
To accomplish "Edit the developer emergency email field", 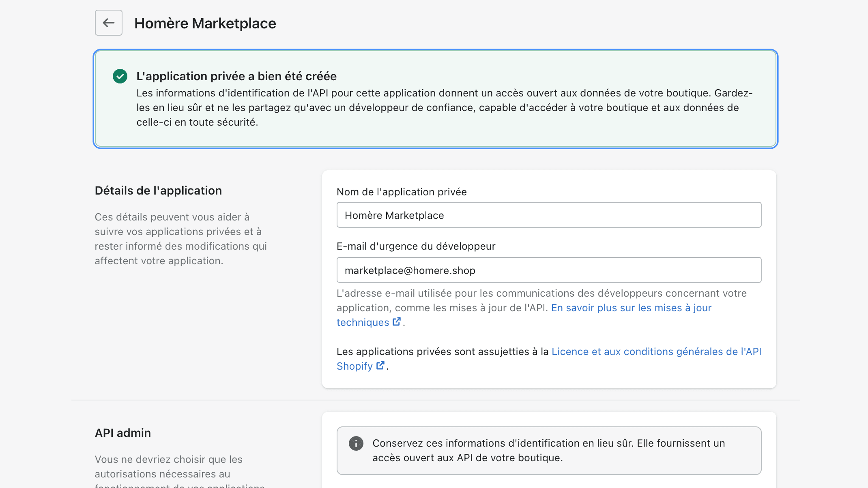I will [x=549, y=270].
